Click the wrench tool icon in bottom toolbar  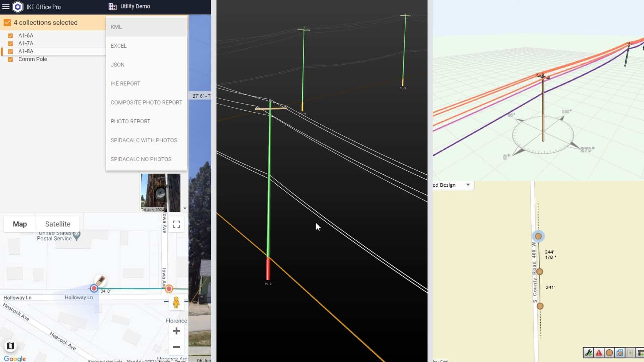point(588,353)
